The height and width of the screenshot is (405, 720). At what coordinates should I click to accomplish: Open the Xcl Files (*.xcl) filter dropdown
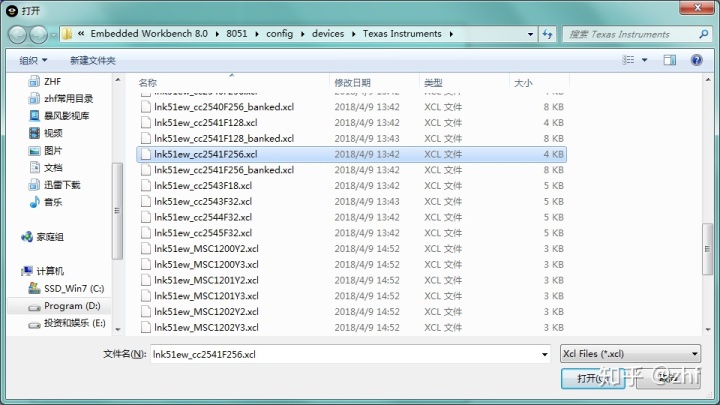[630, 354]
